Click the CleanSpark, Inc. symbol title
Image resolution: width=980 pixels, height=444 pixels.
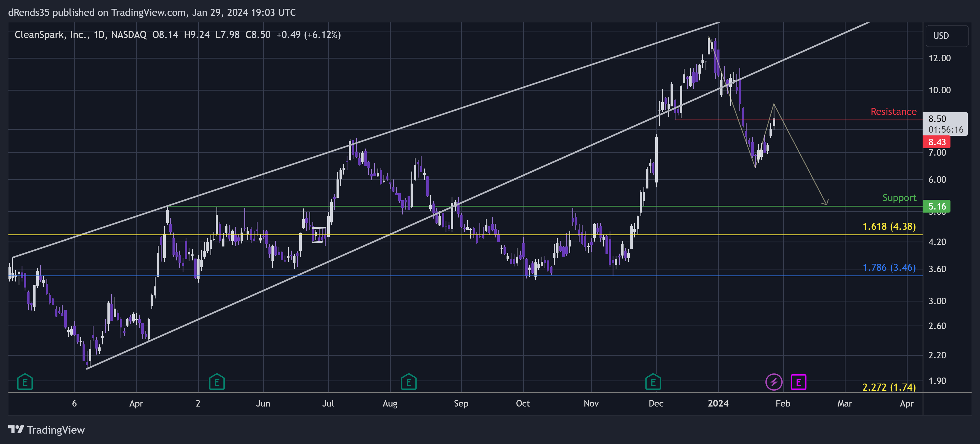click(51, 35)
